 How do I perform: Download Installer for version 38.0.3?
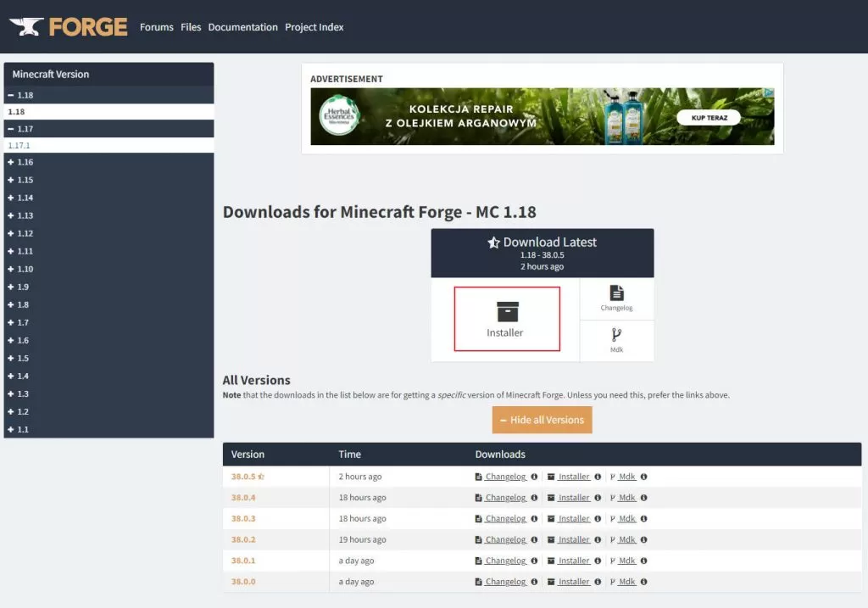[574, 518]
